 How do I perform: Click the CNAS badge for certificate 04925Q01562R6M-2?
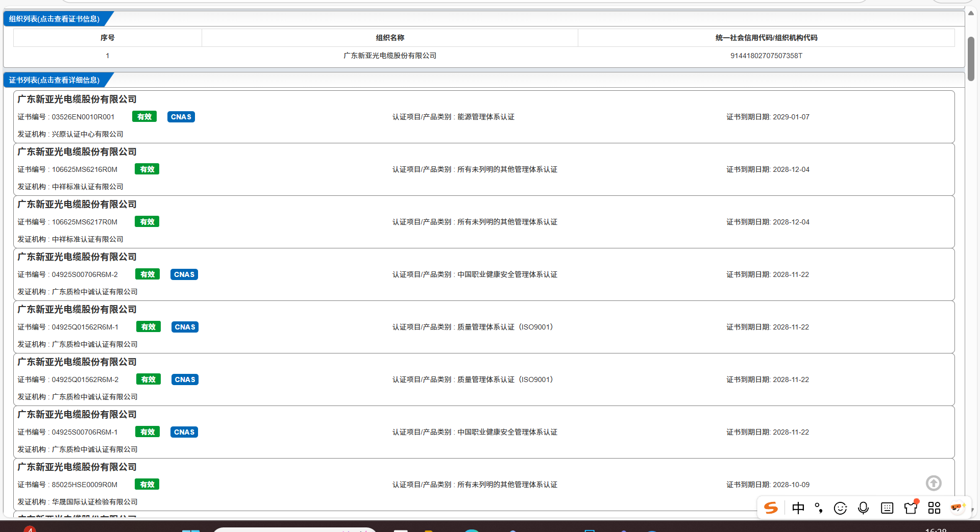185,379
